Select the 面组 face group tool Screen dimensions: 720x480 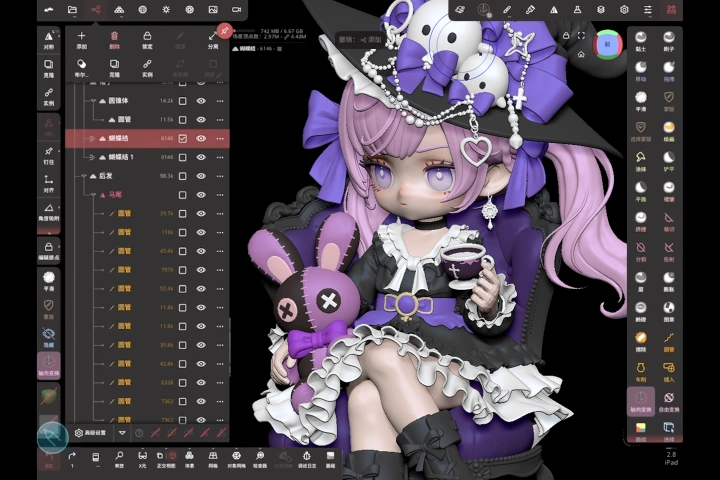(x=641, y=432)
